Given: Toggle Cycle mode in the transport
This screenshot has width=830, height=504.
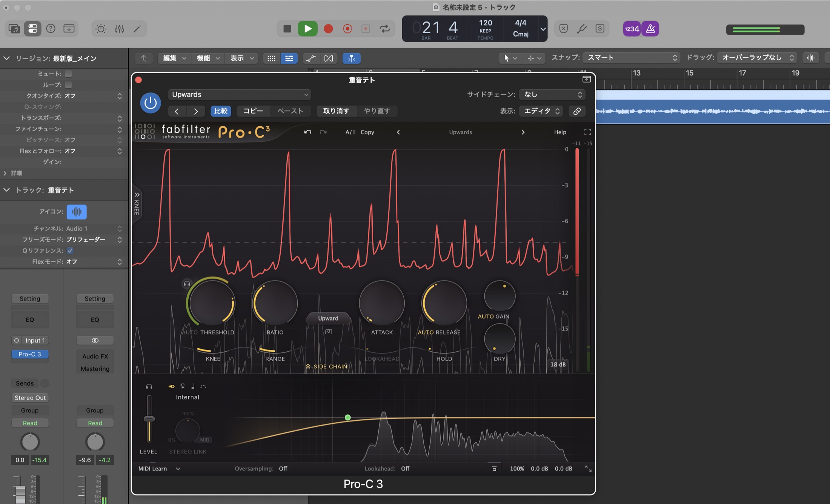Looking at the screenshot, I should [385, 29].
